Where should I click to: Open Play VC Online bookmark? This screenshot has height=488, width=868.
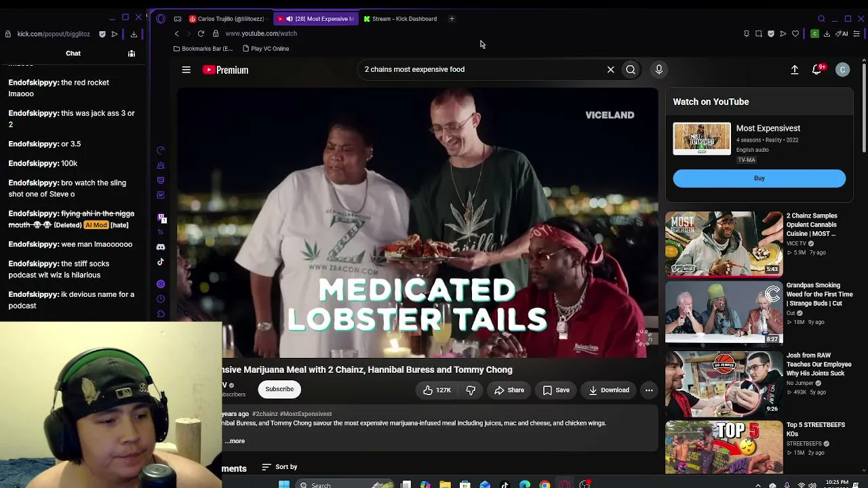tap(266, 49)
